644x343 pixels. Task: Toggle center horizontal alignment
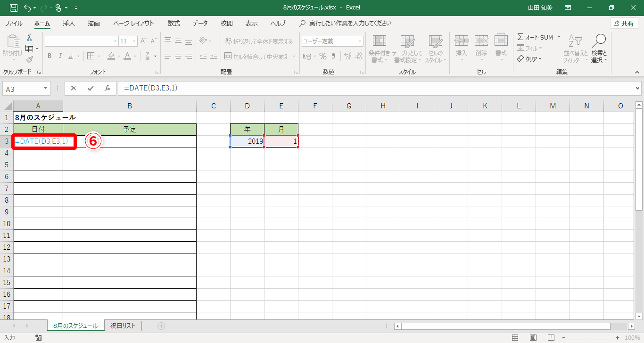[179, 56]
